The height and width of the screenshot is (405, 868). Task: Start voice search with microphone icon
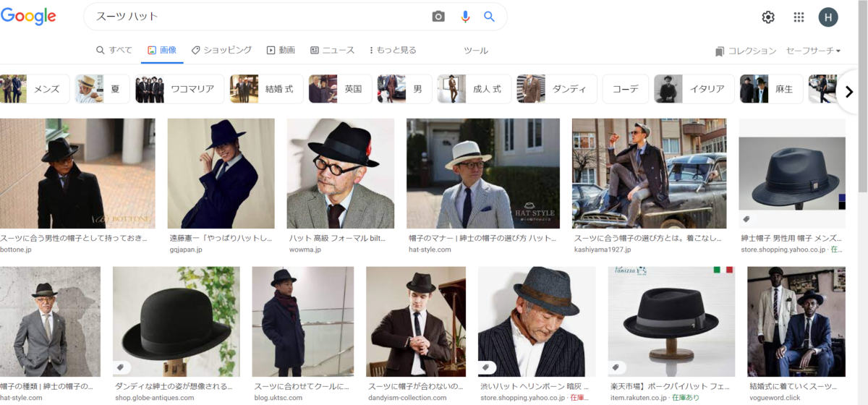pos(465,17)
